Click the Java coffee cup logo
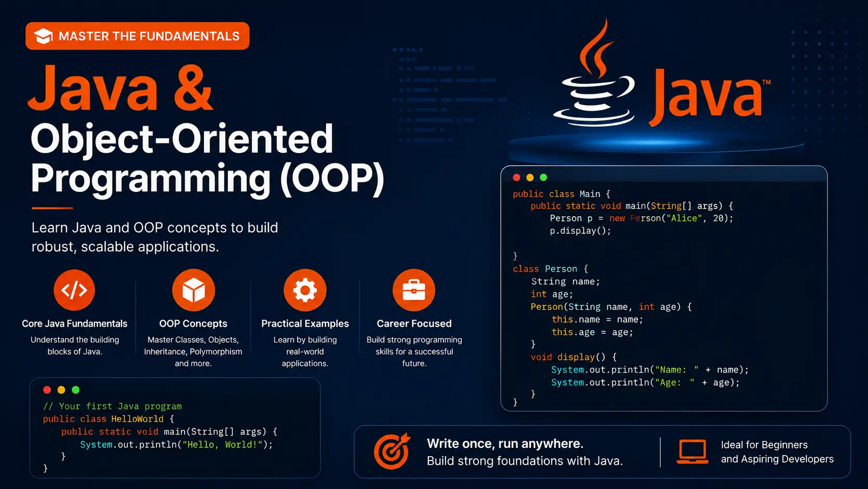Viewport: 868px width, 489px height. tap(595, 72)
